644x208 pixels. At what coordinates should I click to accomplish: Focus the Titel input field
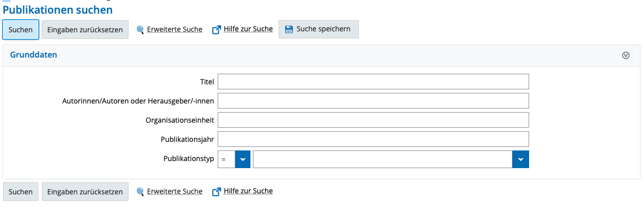[x=373, y=82]
